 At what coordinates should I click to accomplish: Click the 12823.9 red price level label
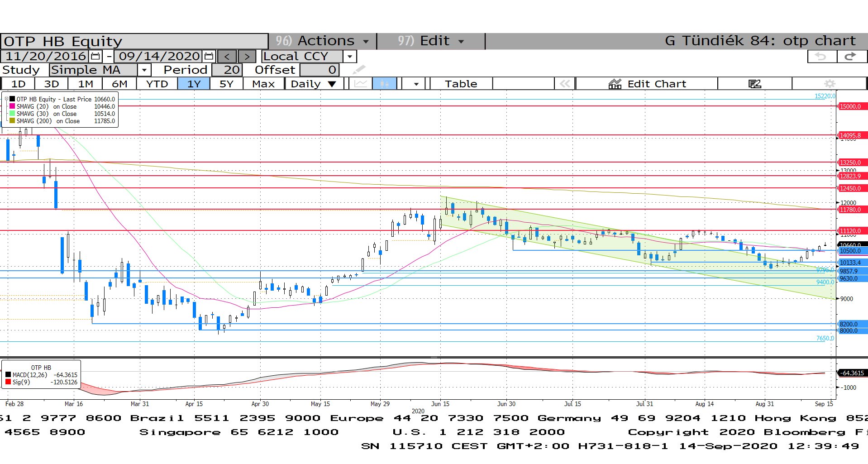click(x=852, y=176)
